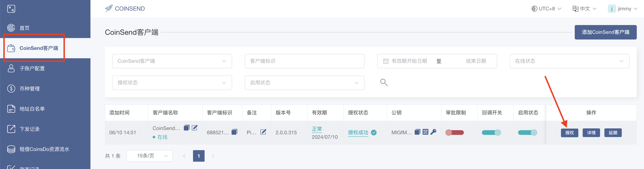Toggle the 回调开关 switch
644x169 pixels.
pos(491,132)
